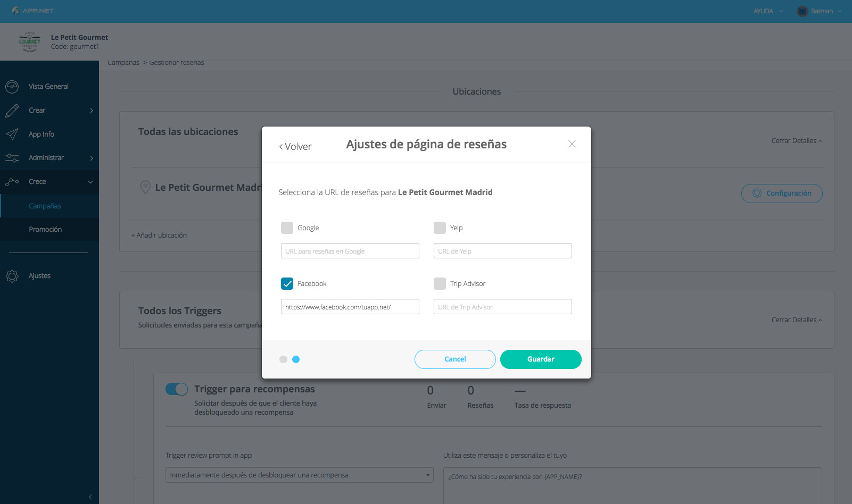
Task: Click the Code: gourmet1 text
Action: click(75, 47)
